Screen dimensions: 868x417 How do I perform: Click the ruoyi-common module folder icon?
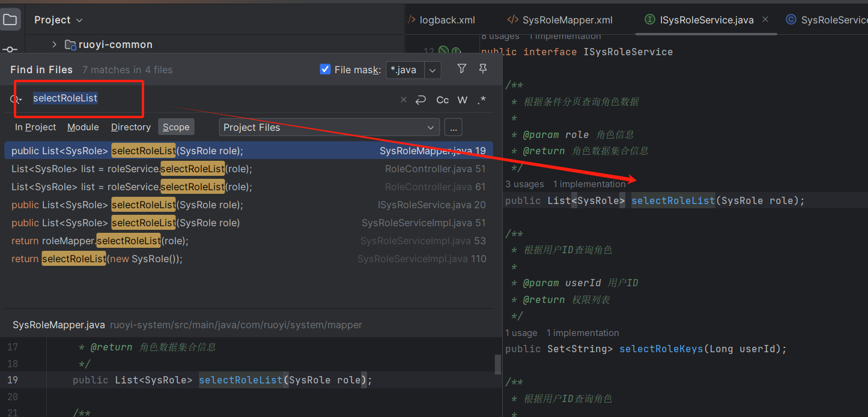pos(70,44)
